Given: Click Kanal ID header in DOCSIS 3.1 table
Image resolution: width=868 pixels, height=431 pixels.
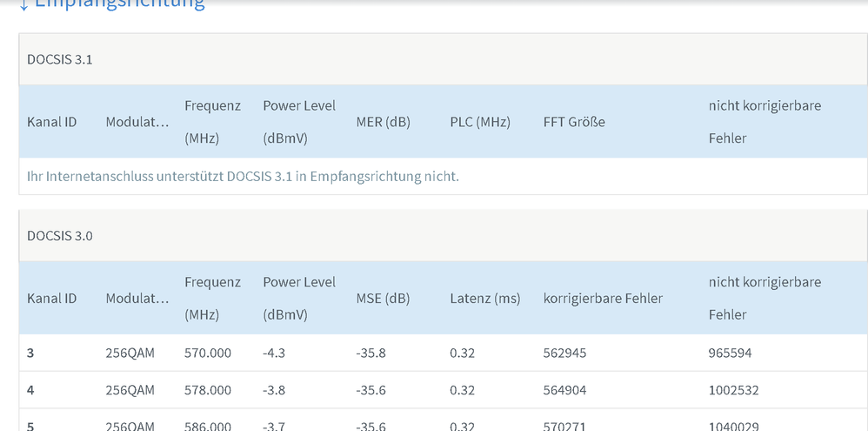Looking at the screenshot, I should (x=51, y=122).
